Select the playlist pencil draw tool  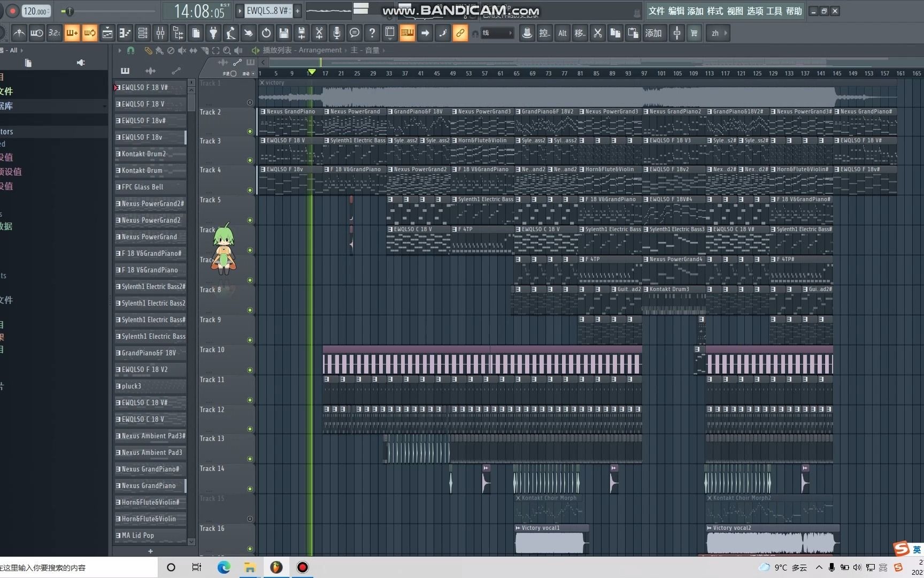tap(148, 50)
